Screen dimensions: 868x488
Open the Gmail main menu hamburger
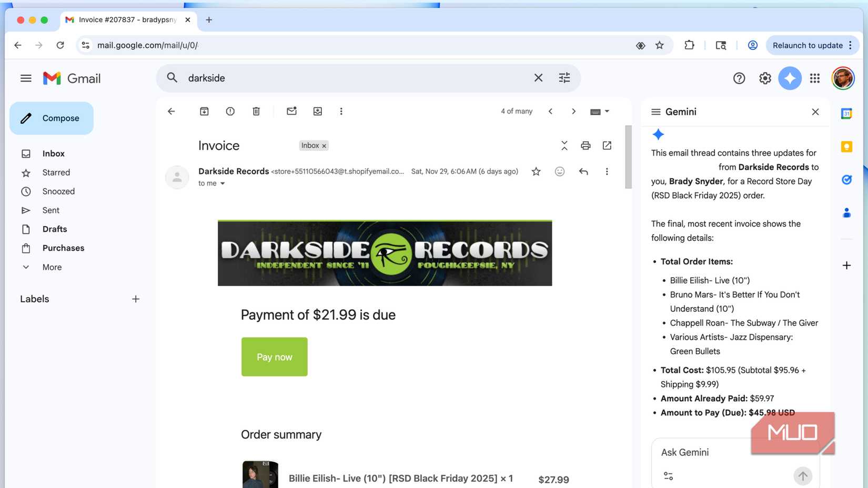26,78
